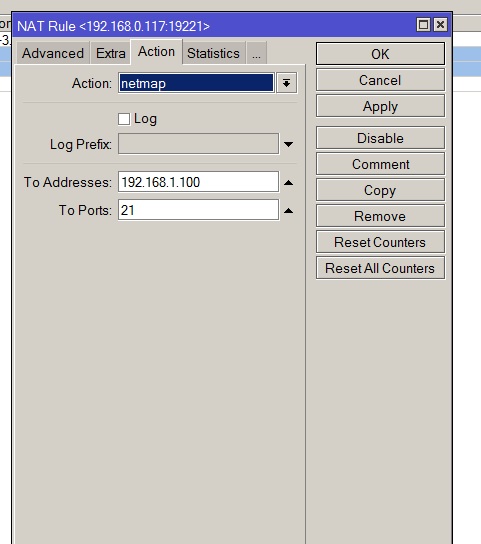481x544 pixels.
Task: Maximize the NAT Rule window
Action: click(423, 25)
